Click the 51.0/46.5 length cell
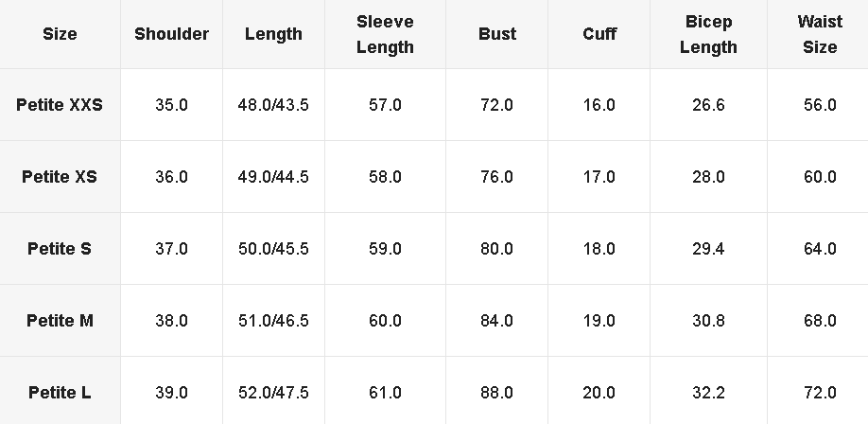Viewport: 868px width, 424px height. coord(273,321)
